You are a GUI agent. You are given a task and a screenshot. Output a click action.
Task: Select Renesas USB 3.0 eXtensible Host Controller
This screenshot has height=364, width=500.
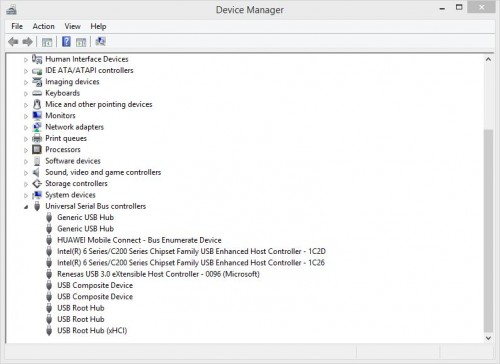(x=158, y=274)
